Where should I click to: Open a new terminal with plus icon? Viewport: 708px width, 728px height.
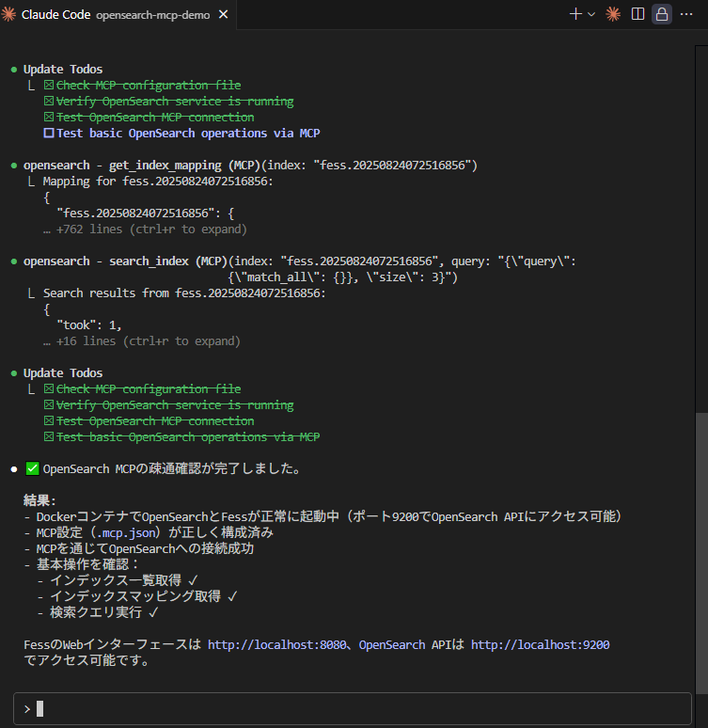pyautogui.click(x=575, y=14)
